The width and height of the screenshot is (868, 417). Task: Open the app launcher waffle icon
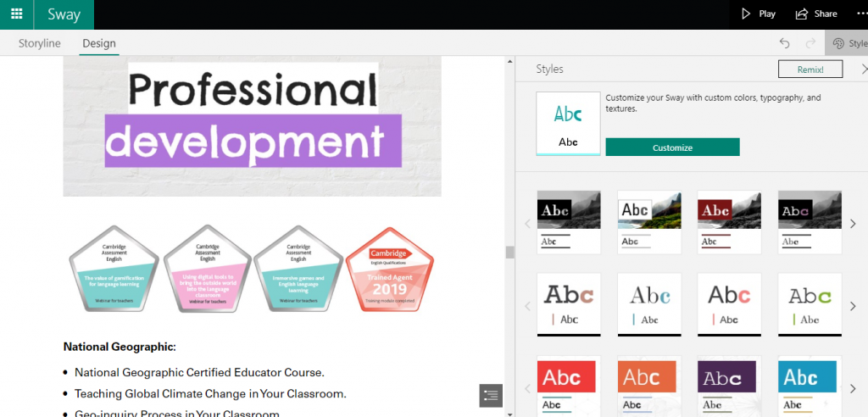tap(17, 14)
